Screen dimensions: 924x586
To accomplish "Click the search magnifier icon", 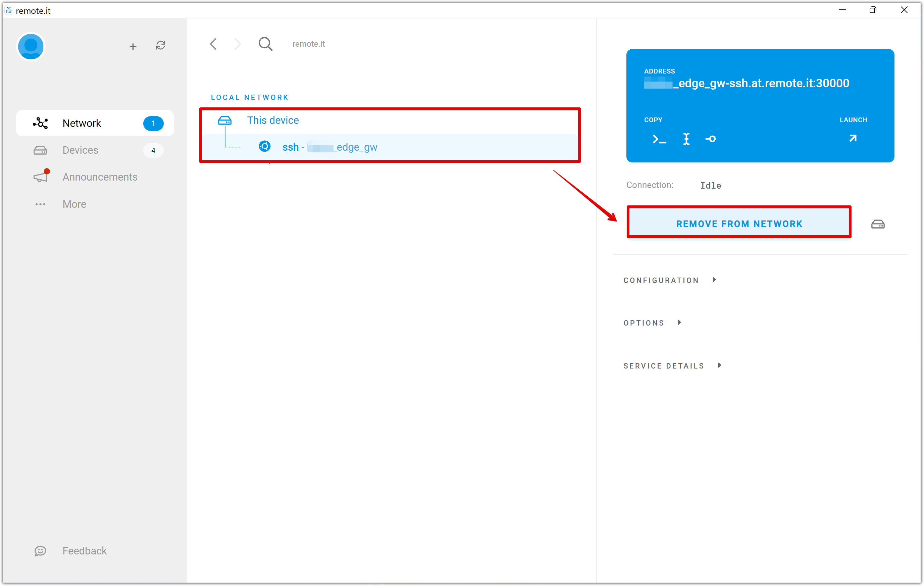I will point(265,44).
